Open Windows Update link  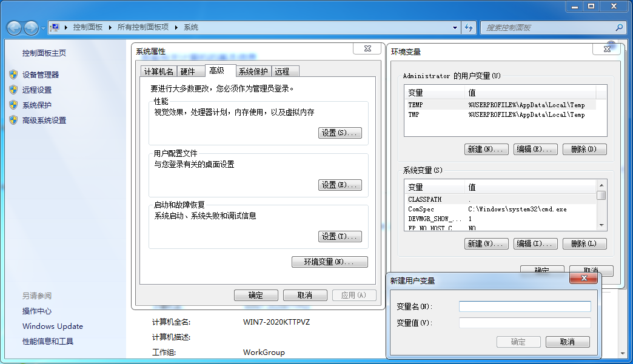pyautogui.click(x=53, y=326)
